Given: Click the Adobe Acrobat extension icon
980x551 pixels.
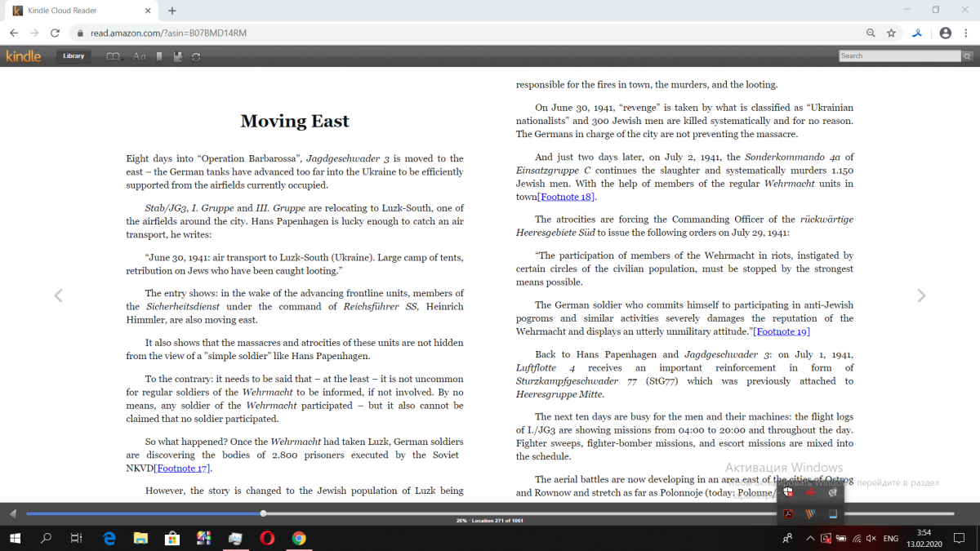Looking at the screenshot, I should (917, 33).
